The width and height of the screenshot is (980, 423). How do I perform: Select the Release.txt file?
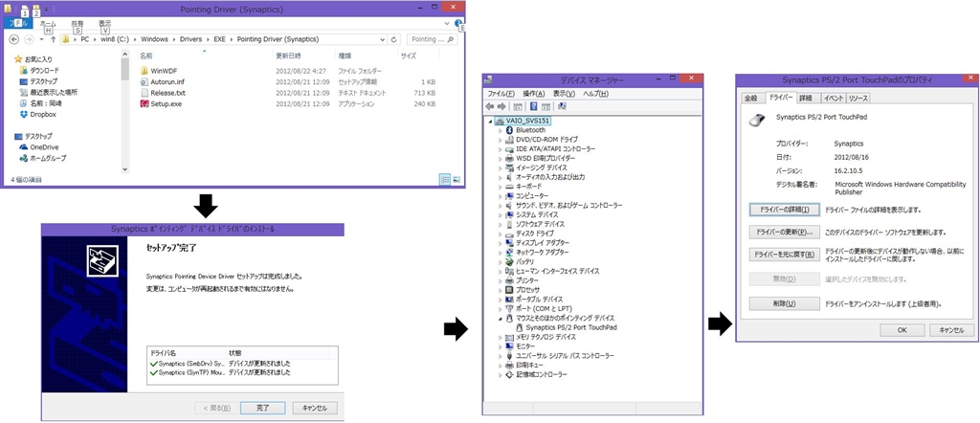coord(167,93)
